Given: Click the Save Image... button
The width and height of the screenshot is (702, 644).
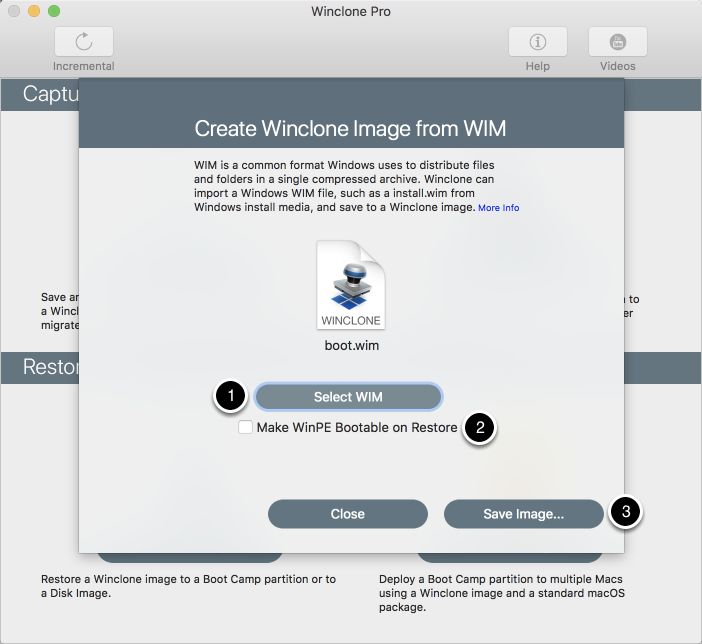Looking at the screenshot, I should pos(523,514).
